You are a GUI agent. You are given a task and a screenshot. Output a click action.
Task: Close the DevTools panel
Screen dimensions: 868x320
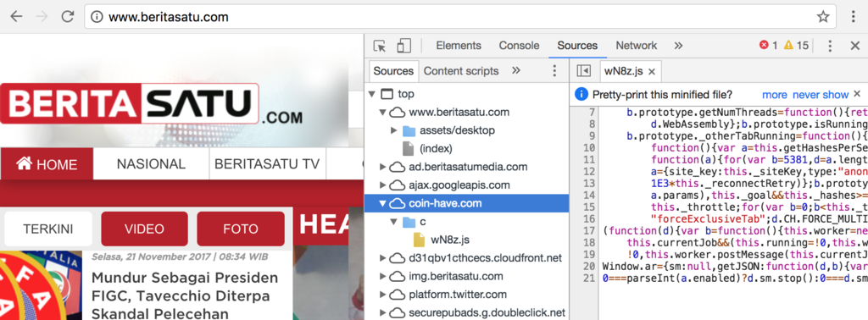pos(854,46)
